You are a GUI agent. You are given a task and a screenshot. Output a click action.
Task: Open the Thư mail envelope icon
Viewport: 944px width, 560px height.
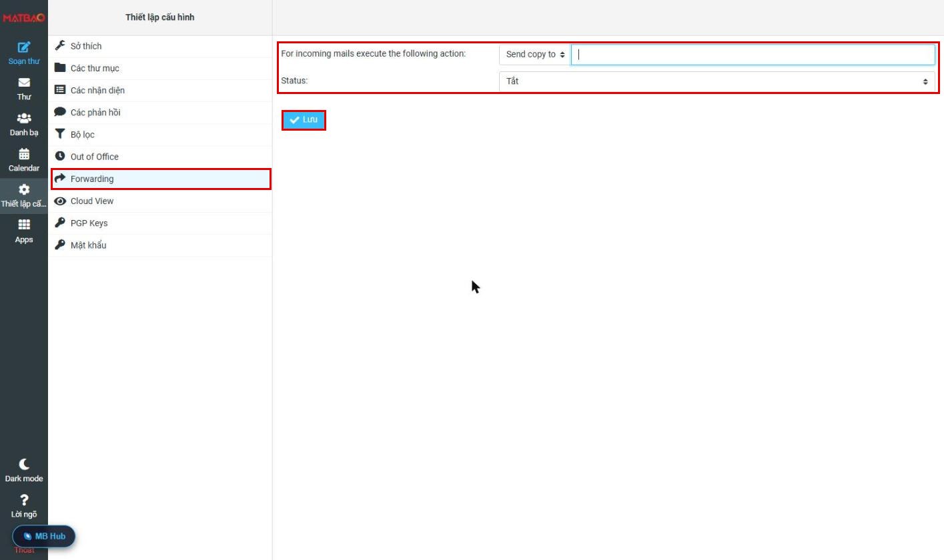[x=24, y=83]
